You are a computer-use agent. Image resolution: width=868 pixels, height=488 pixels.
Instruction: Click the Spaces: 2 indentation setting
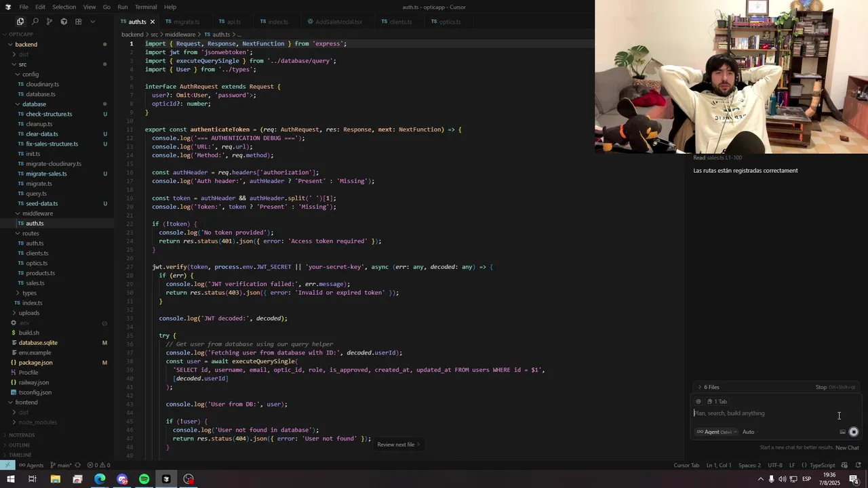click(749, 465)
